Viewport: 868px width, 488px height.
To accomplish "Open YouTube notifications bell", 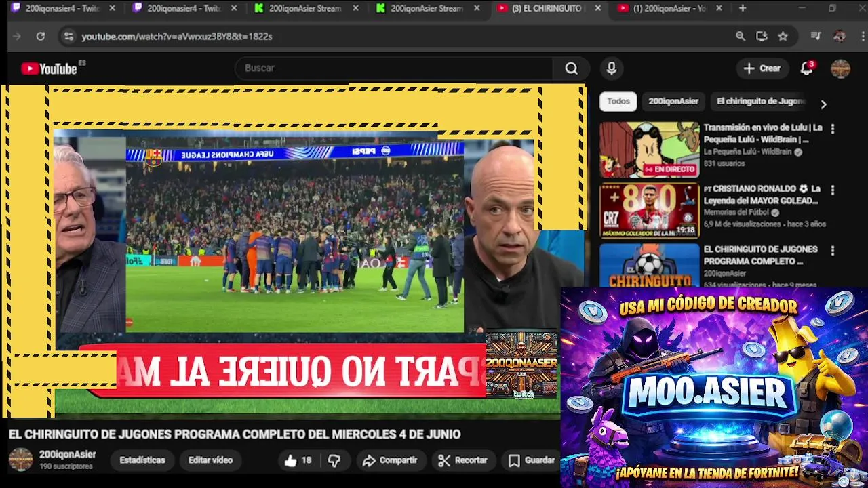I will pos(806,68).
